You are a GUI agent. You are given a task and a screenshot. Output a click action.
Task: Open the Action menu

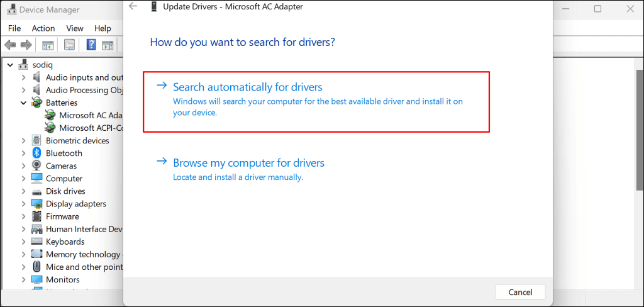coord(43,28)
